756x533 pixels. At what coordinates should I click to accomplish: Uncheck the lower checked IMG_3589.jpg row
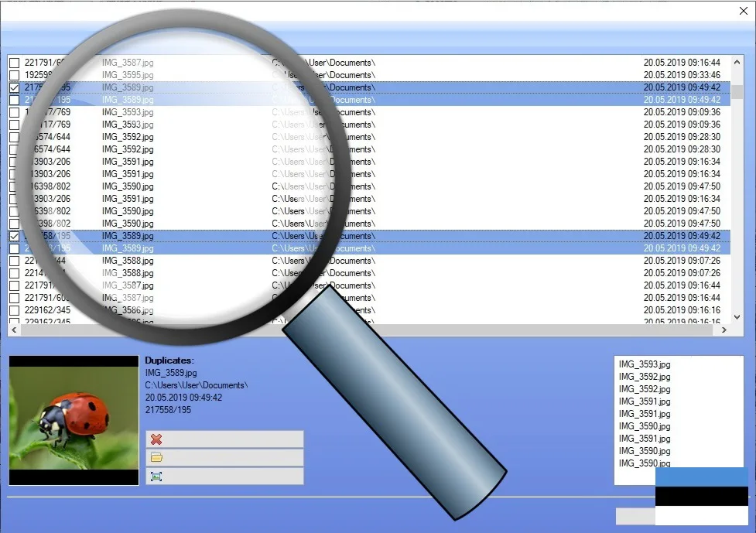14,236
